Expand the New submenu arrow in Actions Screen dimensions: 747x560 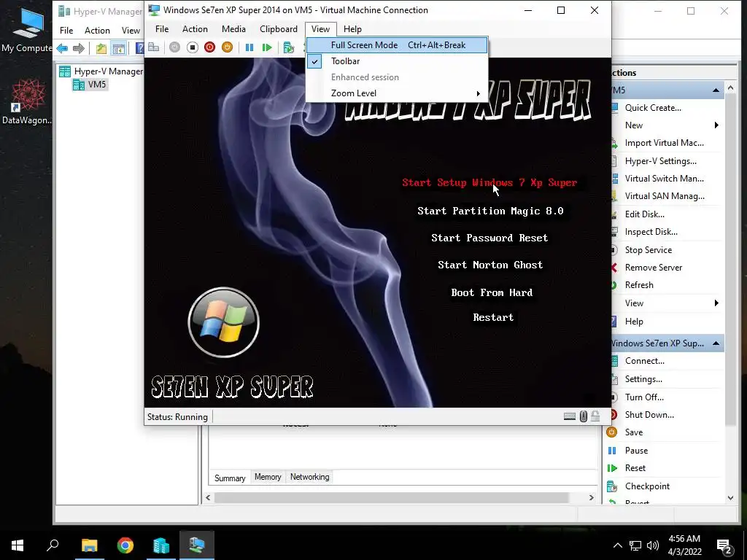(x=716, y=125)
